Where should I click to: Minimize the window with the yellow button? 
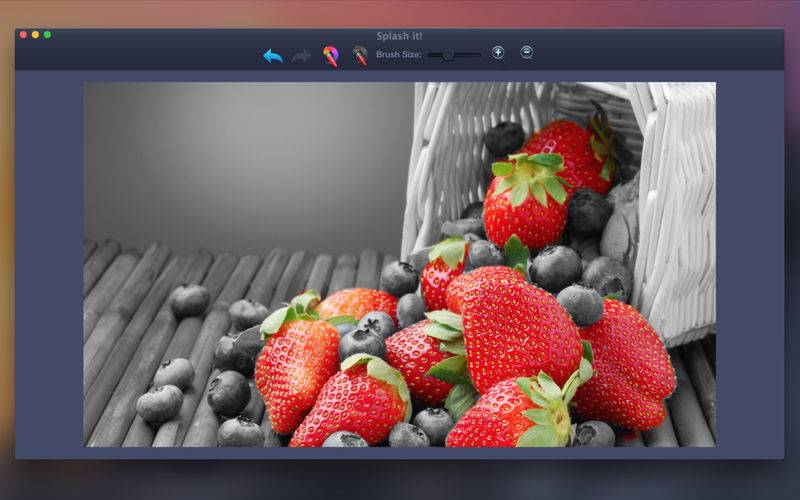36,35
